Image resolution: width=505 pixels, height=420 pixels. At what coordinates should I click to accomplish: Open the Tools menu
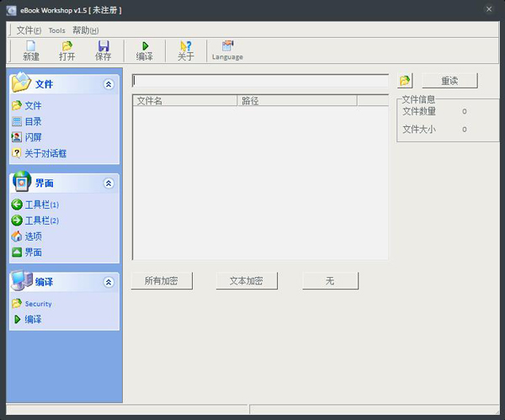tap(56, 30)
